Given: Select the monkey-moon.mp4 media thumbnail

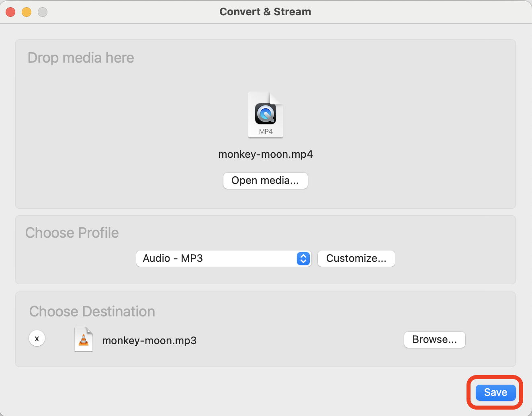Looking at the screenshot, I should click(x=265, y=115).
